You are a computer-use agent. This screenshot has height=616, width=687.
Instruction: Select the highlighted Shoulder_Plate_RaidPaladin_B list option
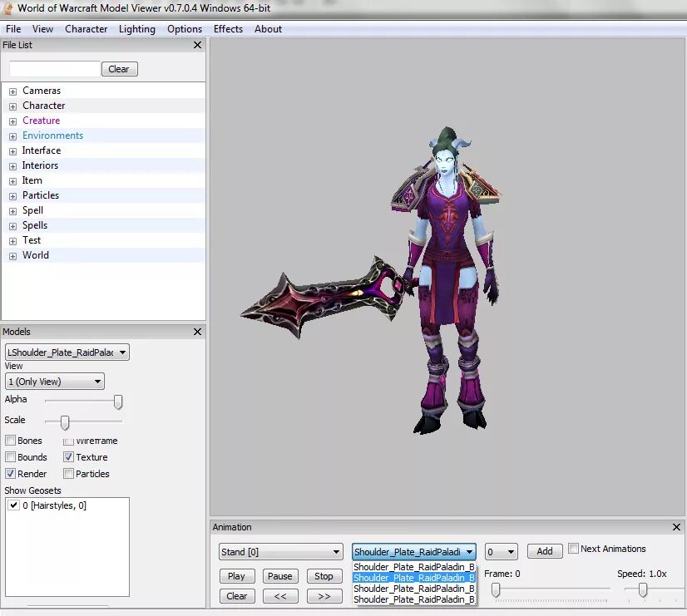tap(414, 578)
